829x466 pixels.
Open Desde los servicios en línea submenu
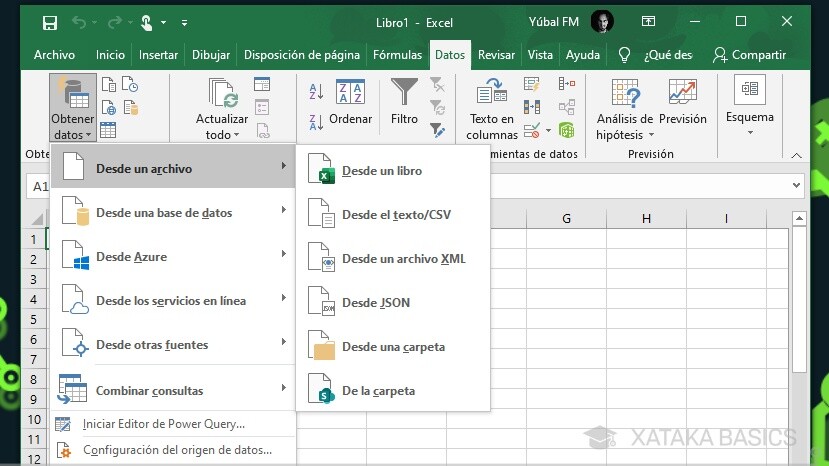coord(174,300)
